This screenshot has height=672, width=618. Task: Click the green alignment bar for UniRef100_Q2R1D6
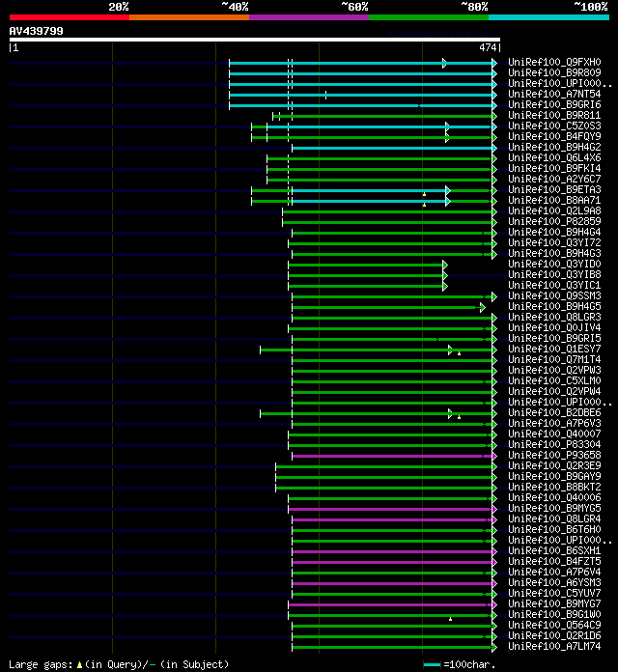point(392,636)
